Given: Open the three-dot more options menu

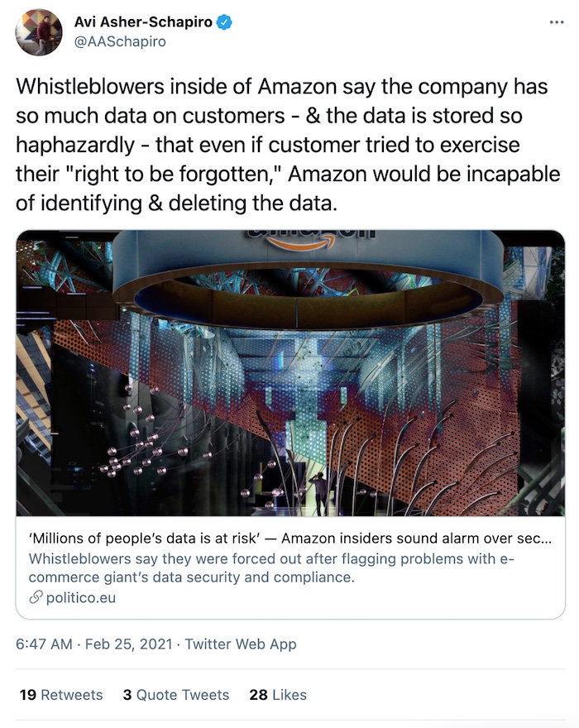Looking at the screenshot, I should (556, 22).
